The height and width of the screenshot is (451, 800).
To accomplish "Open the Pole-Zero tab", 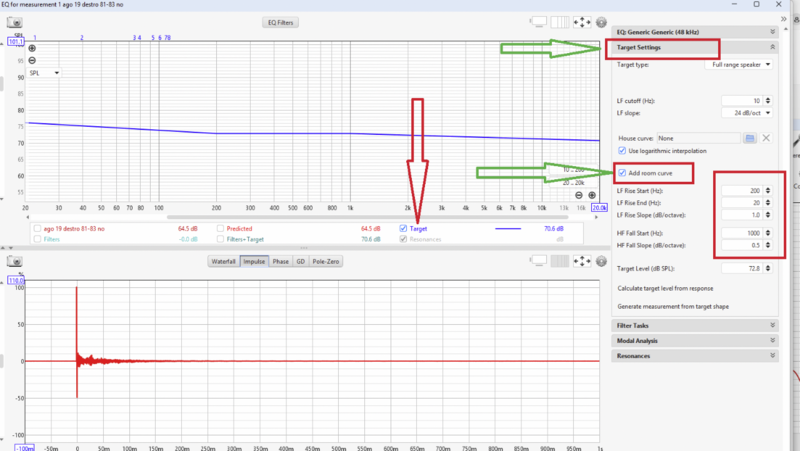I will point(326,261).
